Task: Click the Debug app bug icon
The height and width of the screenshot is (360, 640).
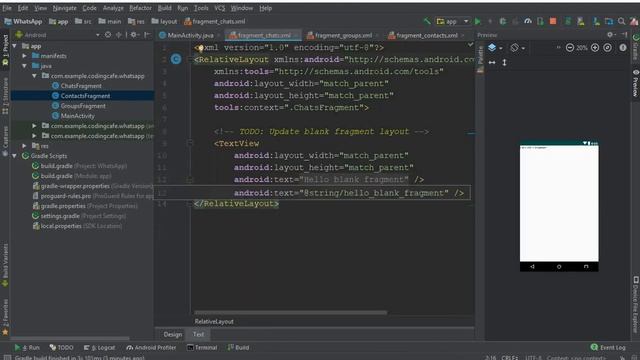Action: (503, 21)
